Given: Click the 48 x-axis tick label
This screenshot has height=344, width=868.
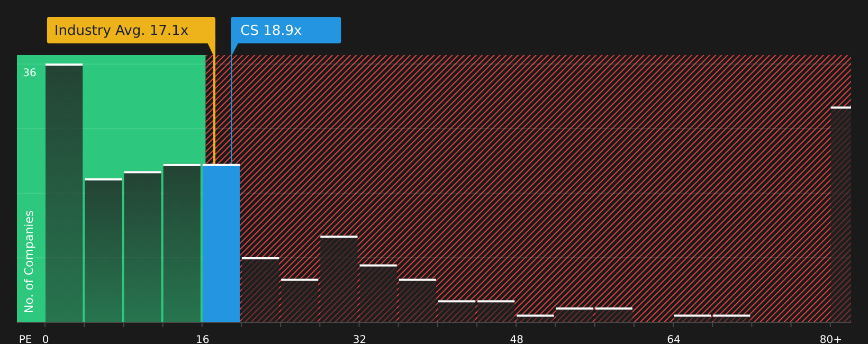Looking at the screenshot, I should pyautogui.click(x=517, y=339).
